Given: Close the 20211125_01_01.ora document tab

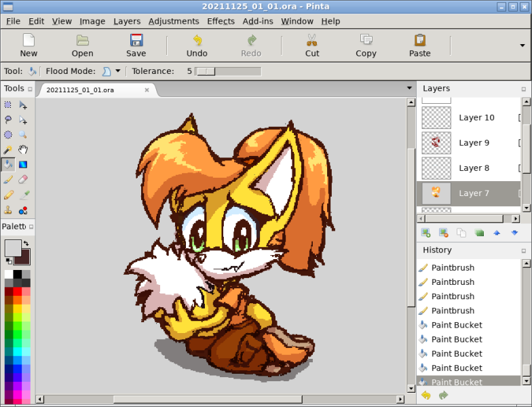Looking at the screenshot, I should pos(147,90).
